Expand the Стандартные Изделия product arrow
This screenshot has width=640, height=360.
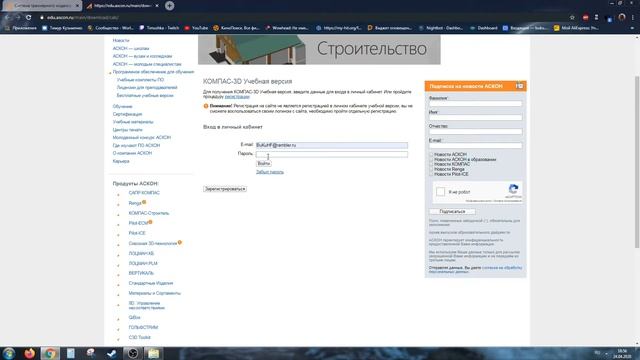coord(118,285)
